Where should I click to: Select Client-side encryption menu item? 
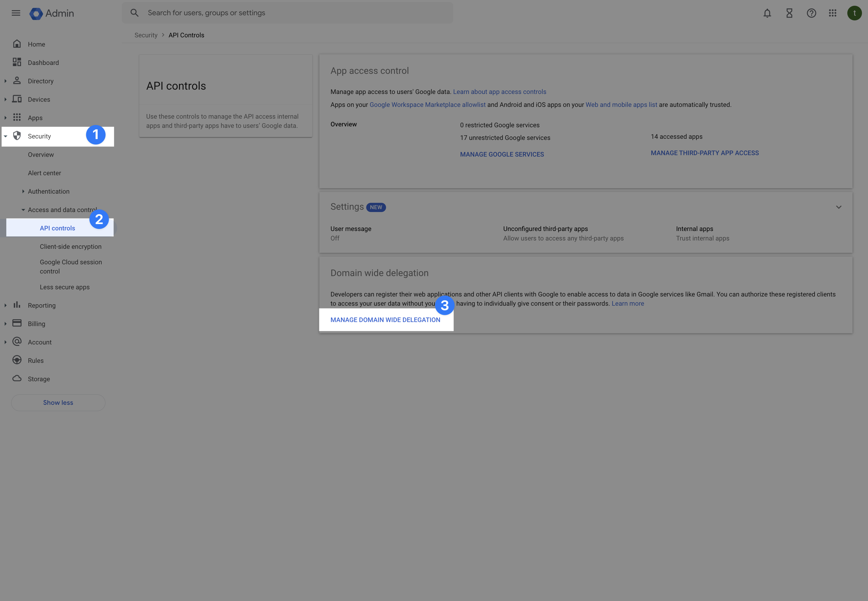(x=70, y=247)
